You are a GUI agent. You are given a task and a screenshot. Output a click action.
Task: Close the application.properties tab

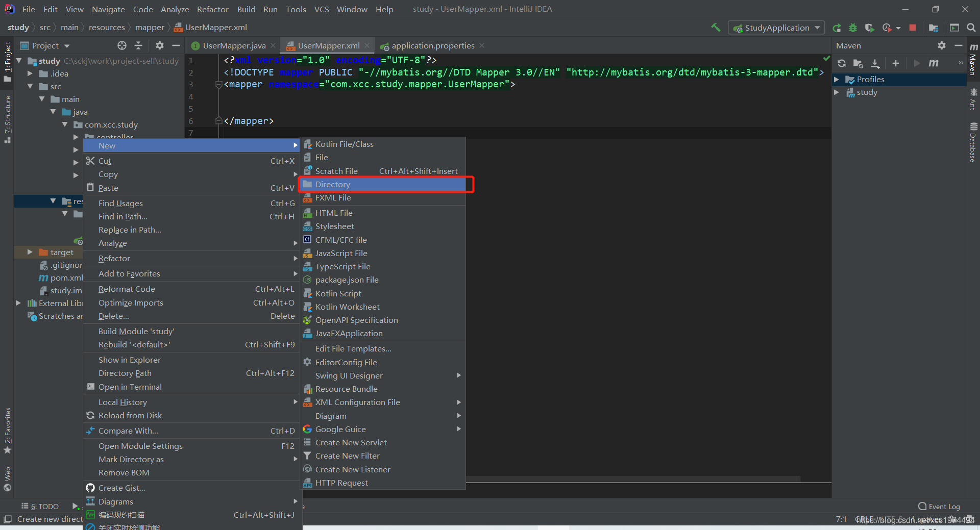click(482, 45)
